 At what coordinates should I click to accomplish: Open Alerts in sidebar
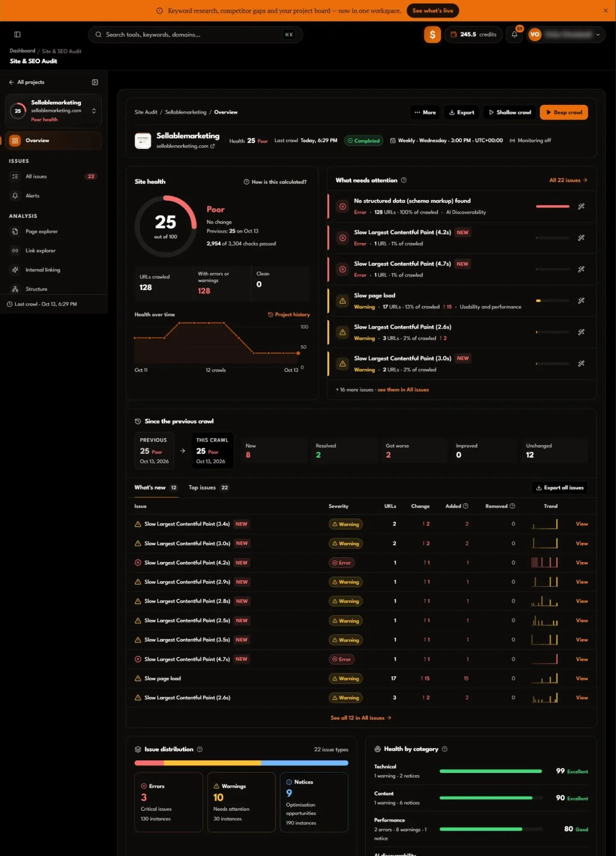pos(53,196)
